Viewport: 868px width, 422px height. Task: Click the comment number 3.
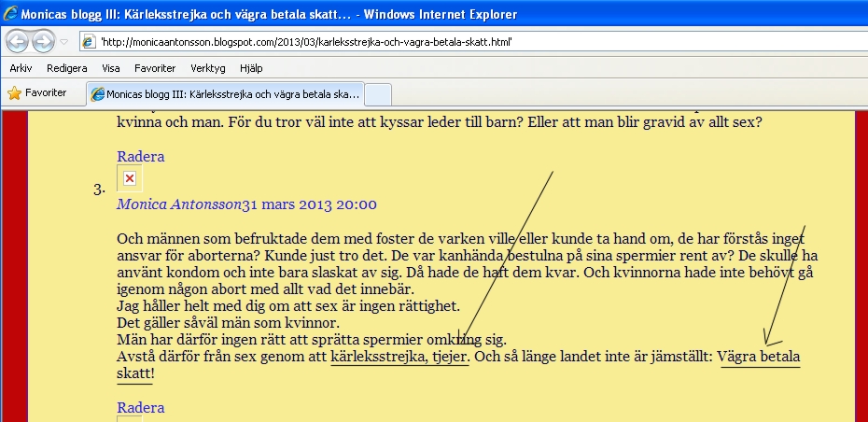coord(99,190)
